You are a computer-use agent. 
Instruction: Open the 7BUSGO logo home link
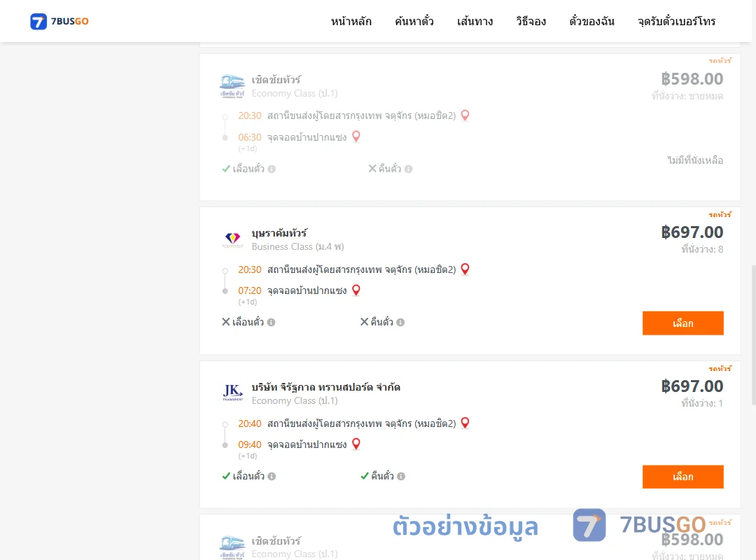[x=59, y=21]
